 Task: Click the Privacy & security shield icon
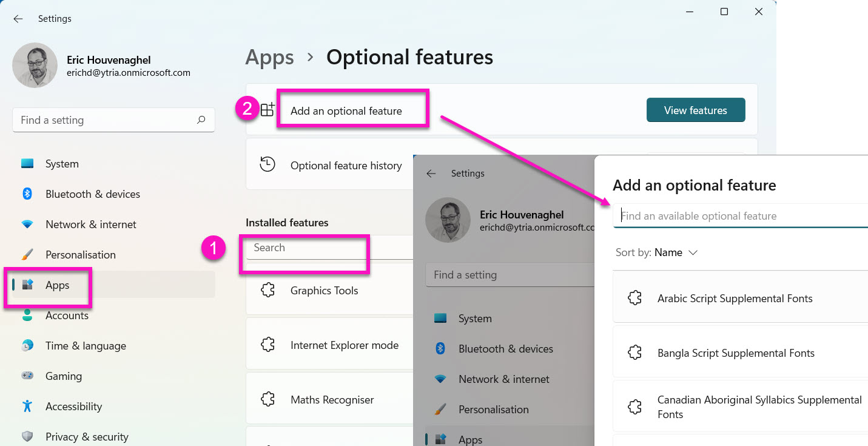[x=27, y=436]
